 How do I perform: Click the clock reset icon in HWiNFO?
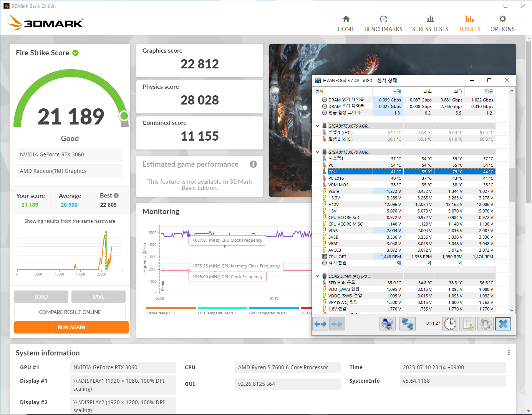tap(450, 324)
